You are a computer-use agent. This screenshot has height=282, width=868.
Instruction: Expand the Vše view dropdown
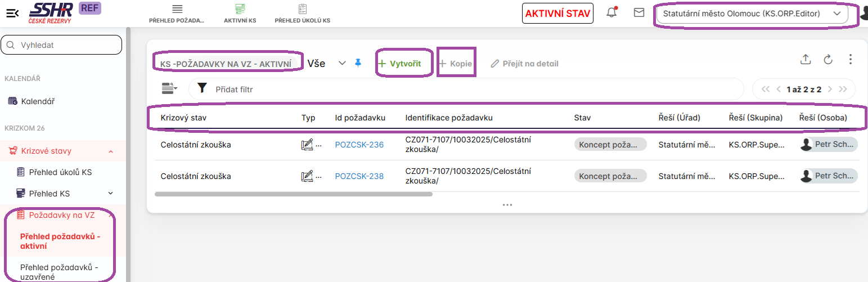(x=342, y=64)
